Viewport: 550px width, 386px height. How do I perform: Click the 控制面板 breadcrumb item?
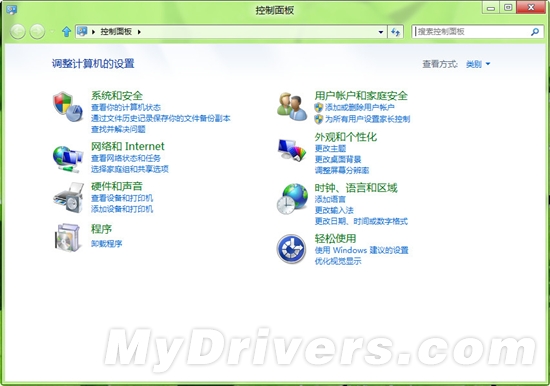(x=116, y=32)
